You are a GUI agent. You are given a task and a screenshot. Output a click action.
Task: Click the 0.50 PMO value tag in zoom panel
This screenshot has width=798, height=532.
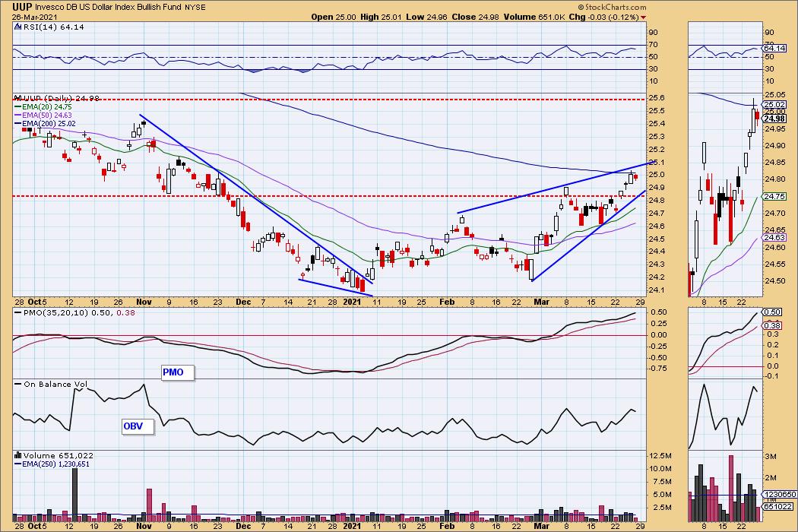click(773, 312)
